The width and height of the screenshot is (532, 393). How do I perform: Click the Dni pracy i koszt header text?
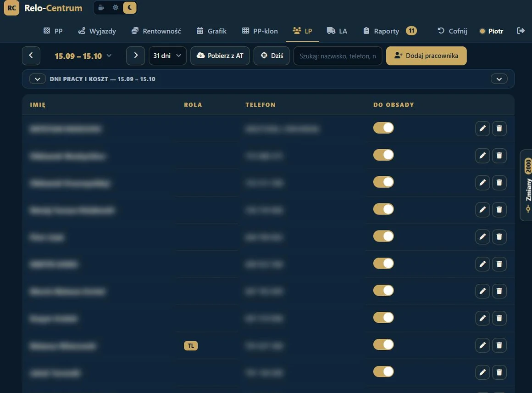pyautogui.click(x=102, y=79)
